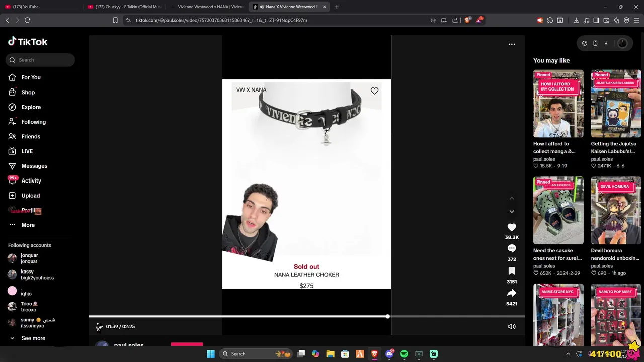644x362 pixels.
Task: Open a new browser tab
Action: [337, 7]
